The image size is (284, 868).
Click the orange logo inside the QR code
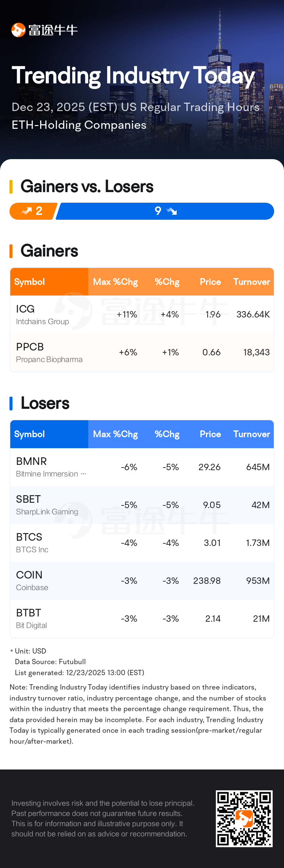tap(244, 818)
